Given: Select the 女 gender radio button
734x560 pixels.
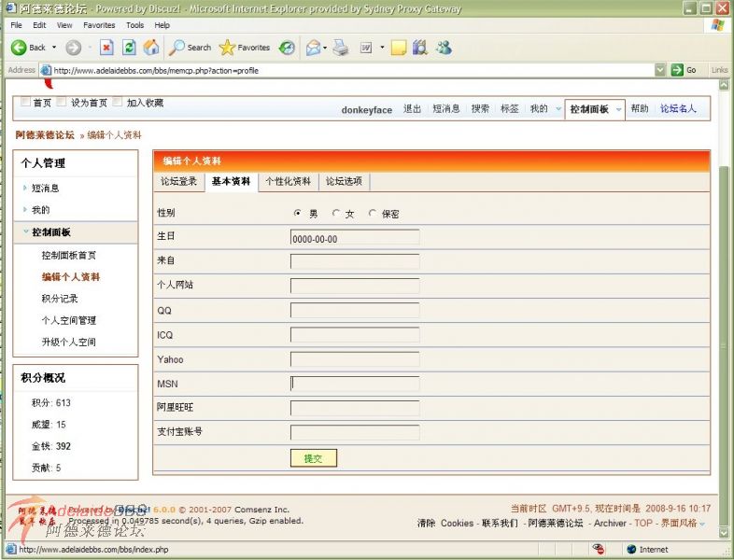Looking at the screenshot, I should tap(336, 214).
